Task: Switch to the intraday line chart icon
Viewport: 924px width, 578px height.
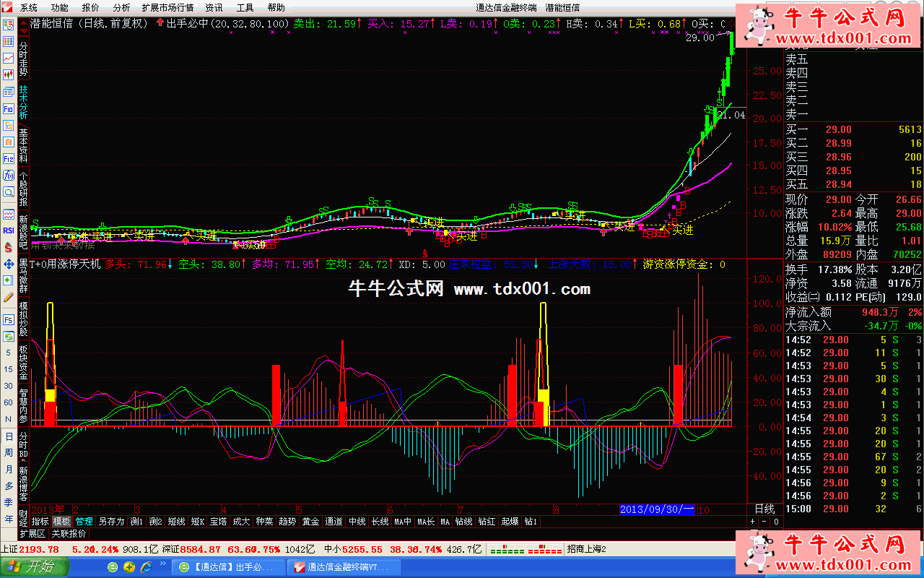Action: 9,58
